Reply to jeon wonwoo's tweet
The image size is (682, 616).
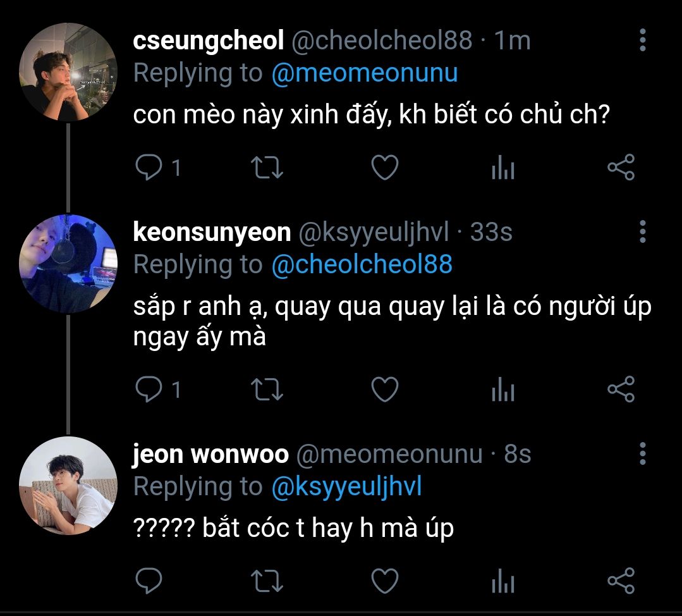click(150, 581)
